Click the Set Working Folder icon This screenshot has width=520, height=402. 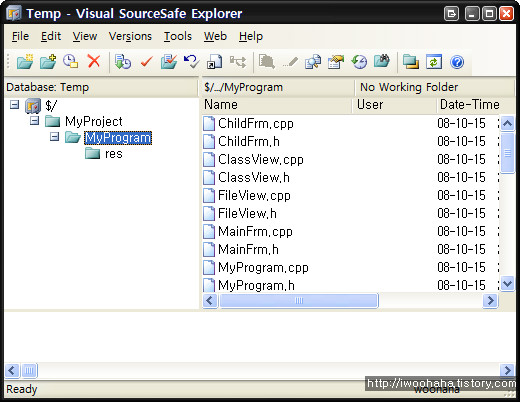pyautogui.click(x=411, y=62)
